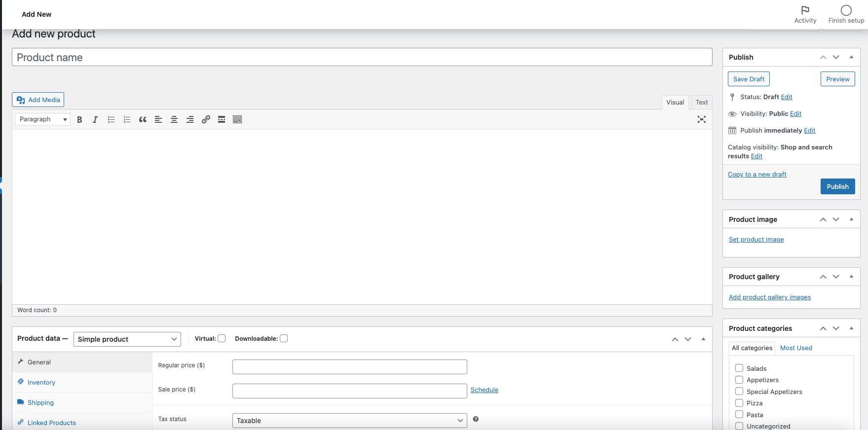Insert or edit a link
The image size is (868, 430).
pyautogui.click(x=206, y=119)
